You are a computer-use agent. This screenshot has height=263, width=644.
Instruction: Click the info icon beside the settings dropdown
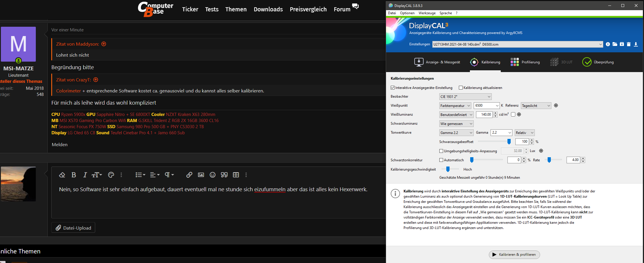[x=608, y=44]
